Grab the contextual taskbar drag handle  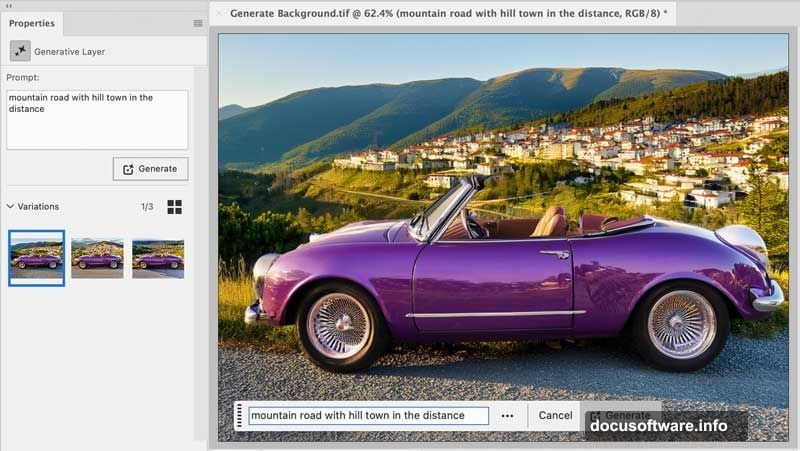[240, 416]
